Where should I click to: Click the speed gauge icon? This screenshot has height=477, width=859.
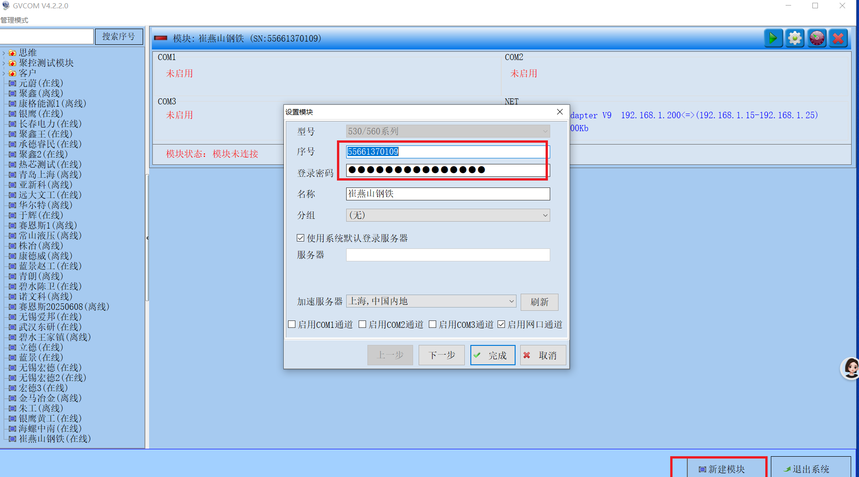click(817, 38)
